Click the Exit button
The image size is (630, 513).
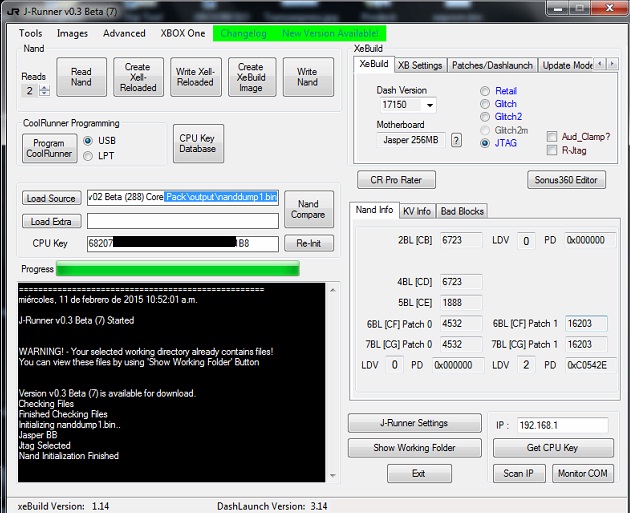tap(419, 474)
